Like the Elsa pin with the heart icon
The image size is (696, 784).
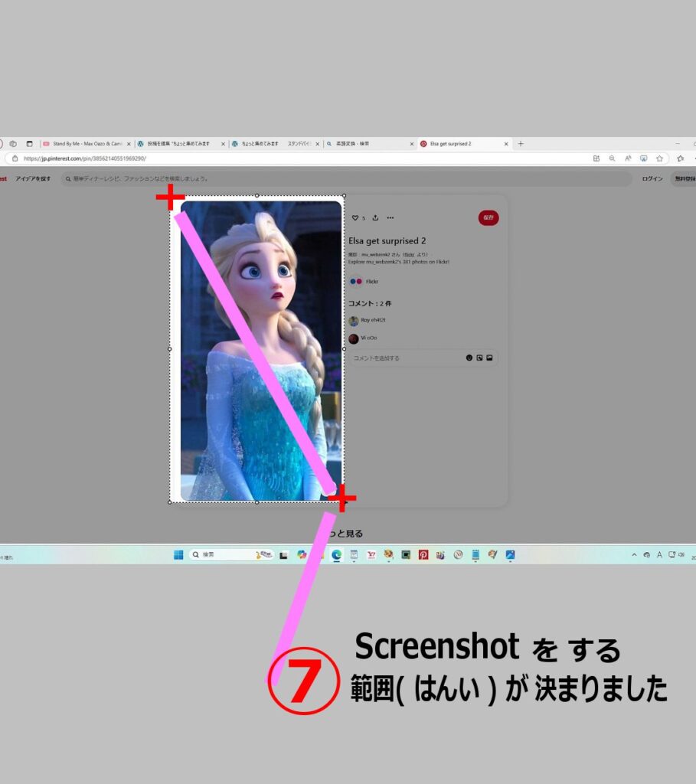coord(355,218)
